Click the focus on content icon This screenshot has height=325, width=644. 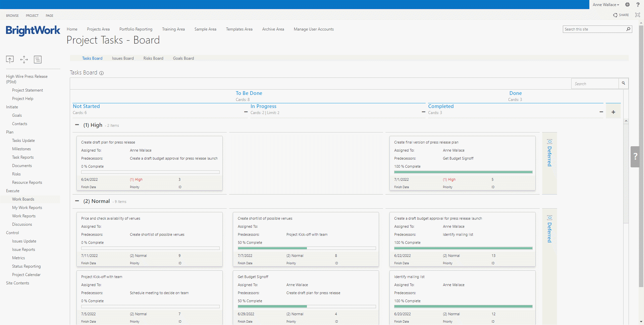pyautogui.click(x=637, y=15)
